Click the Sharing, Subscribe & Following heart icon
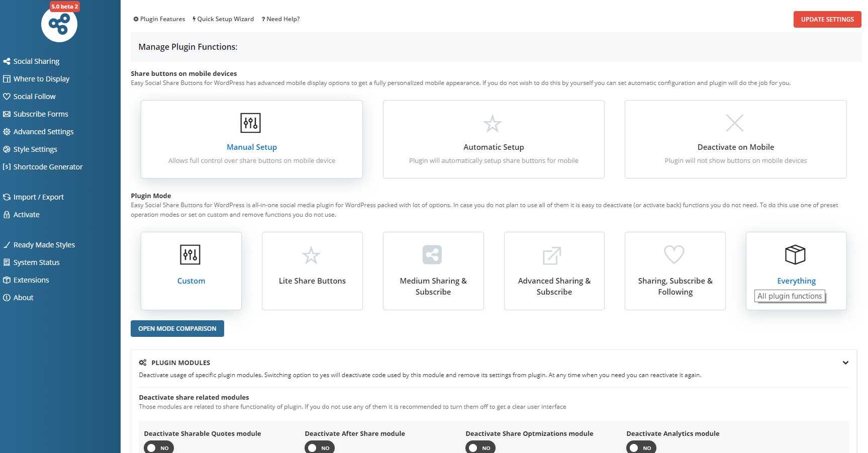The width and height of the screenshot is (868, 453). pos(674,254)
